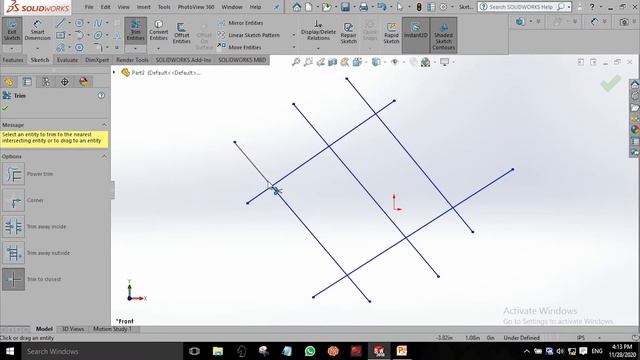640x360 pixels.
Task: Click inside Search SOLIDWORKS Help field
Action: 520,7
